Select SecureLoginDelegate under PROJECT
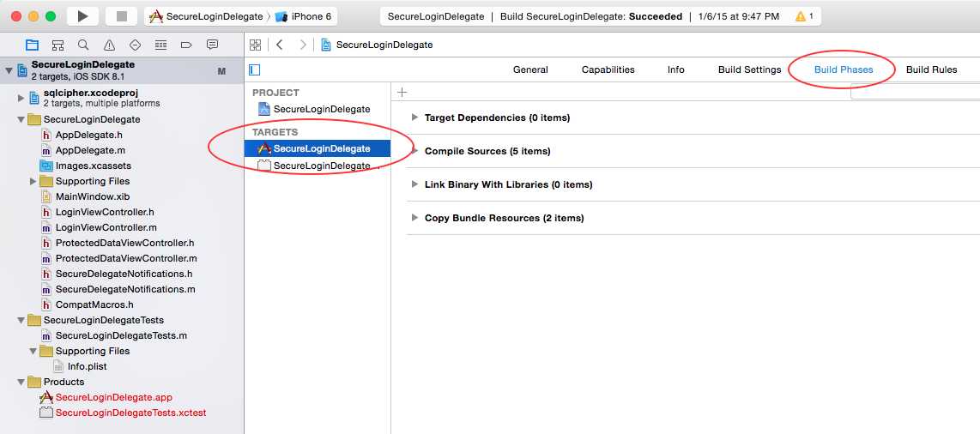 coord(318,109)
